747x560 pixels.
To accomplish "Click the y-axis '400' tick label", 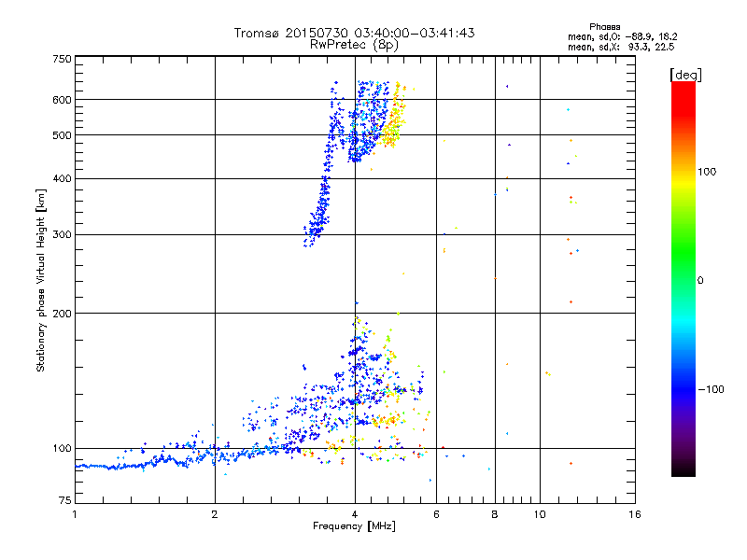I will (62, 178).
